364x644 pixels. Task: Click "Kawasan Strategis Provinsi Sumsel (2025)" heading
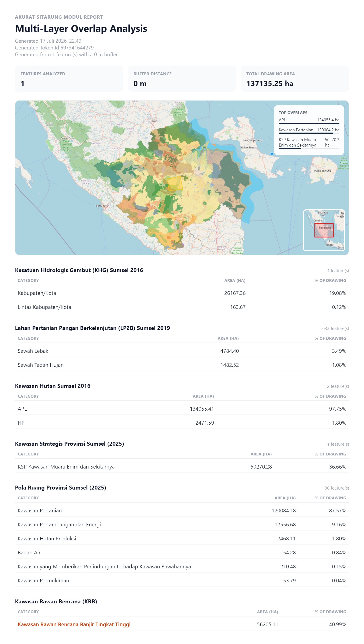pyautogui.click(x=70, y=444)
